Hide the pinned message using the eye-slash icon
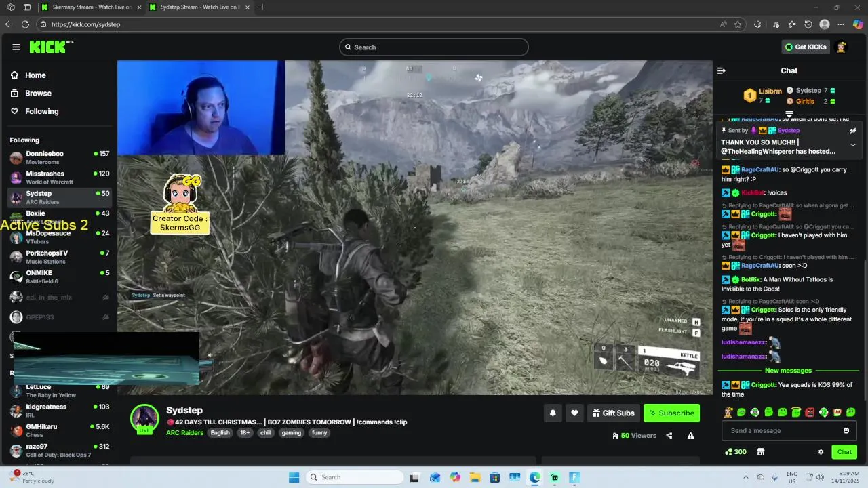This screenshot has height=488, width=868. pyautogui.click(x=853, y=130)
